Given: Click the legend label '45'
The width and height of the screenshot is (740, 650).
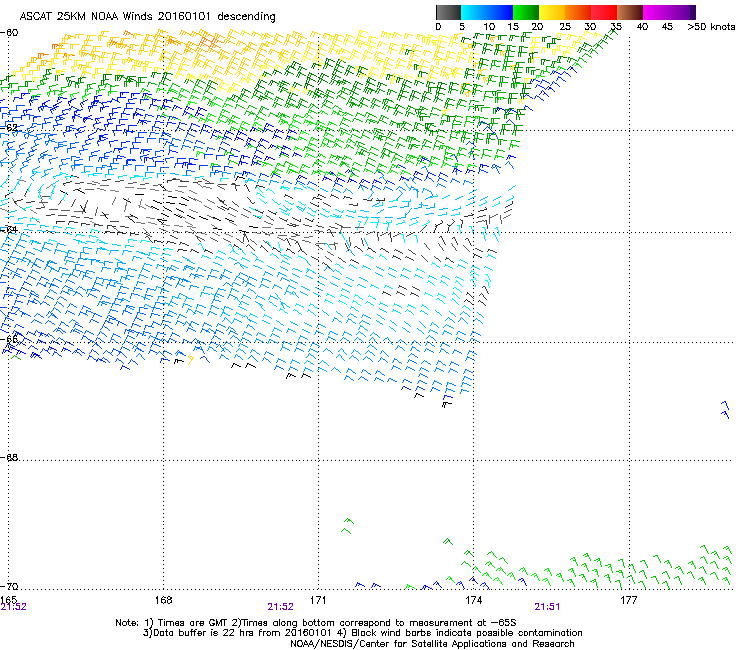Looking at the screenshot, I should click(x=667, y=27).
